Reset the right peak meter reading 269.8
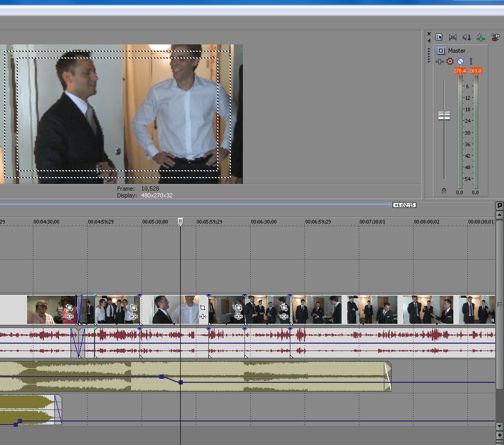 pos(475,71)
